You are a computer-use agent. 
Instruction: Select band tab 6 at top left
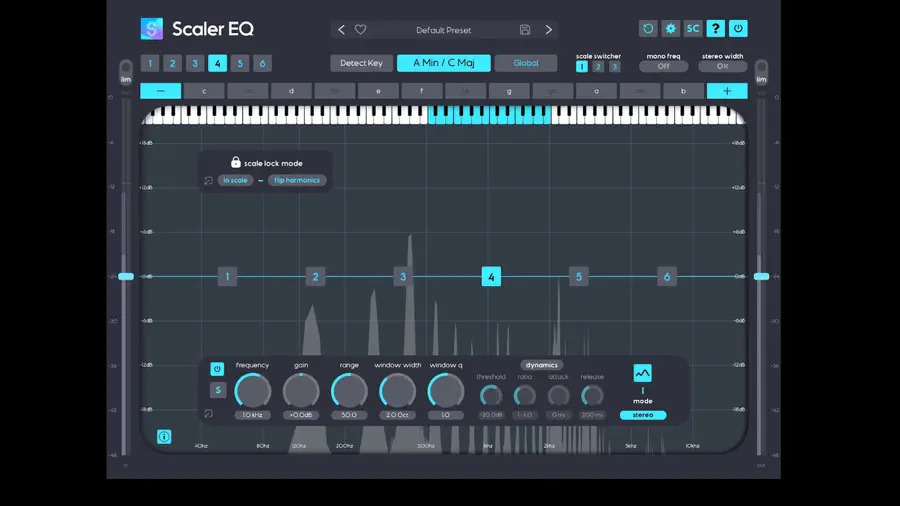262,63
